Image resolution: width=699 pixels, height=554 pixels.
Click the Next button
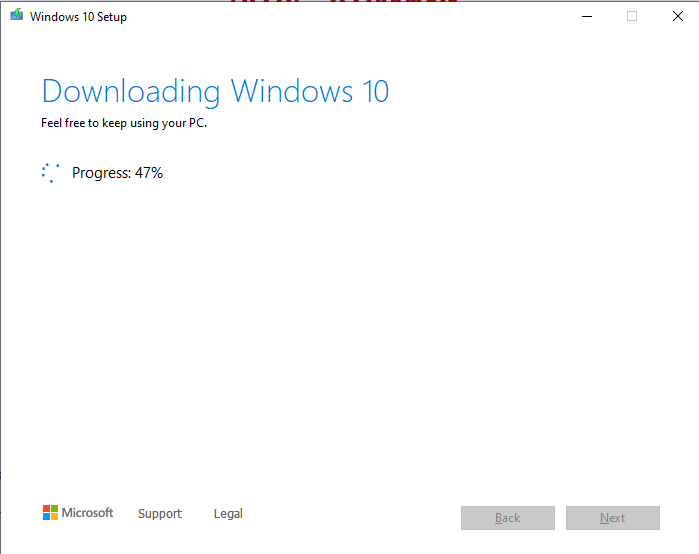pos(613,518)
